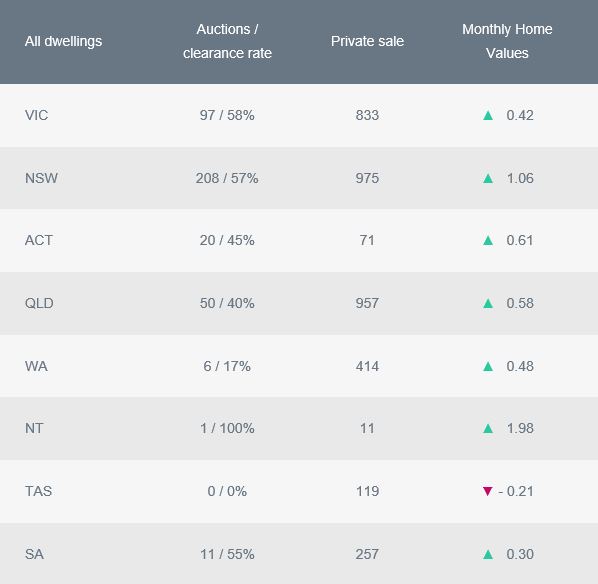Click NSW auctions value 208 / 57%
This screenshot has width=598, height=584.
pyautogui.click(x=227, y=178)
